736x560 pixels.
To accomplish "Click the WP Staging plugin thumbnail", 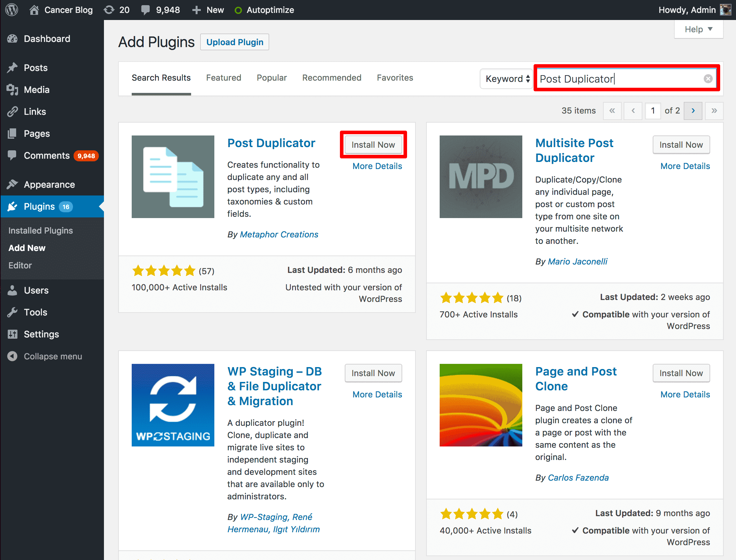I will pos(173,405).
